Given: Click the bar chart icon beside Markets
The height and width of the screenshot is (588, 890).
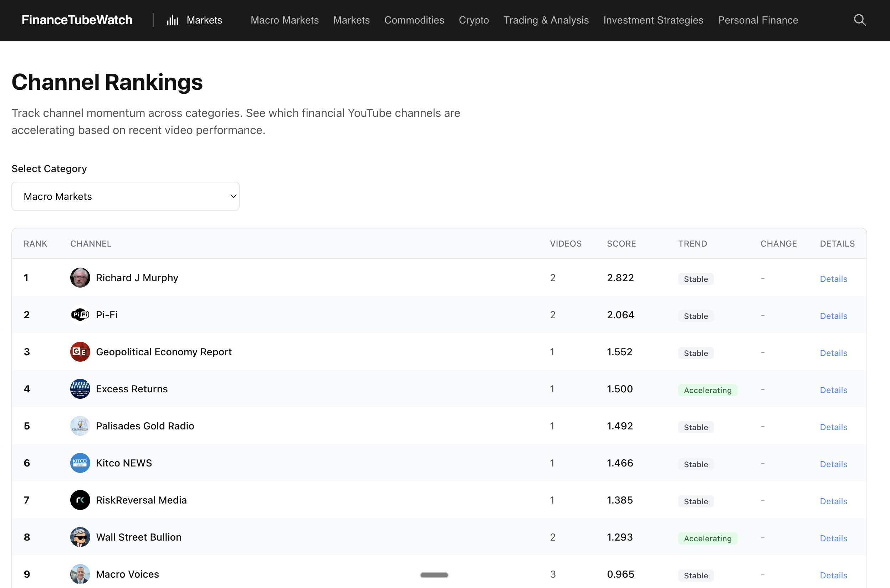Looking at the screenshot, I should click(172, 20).
